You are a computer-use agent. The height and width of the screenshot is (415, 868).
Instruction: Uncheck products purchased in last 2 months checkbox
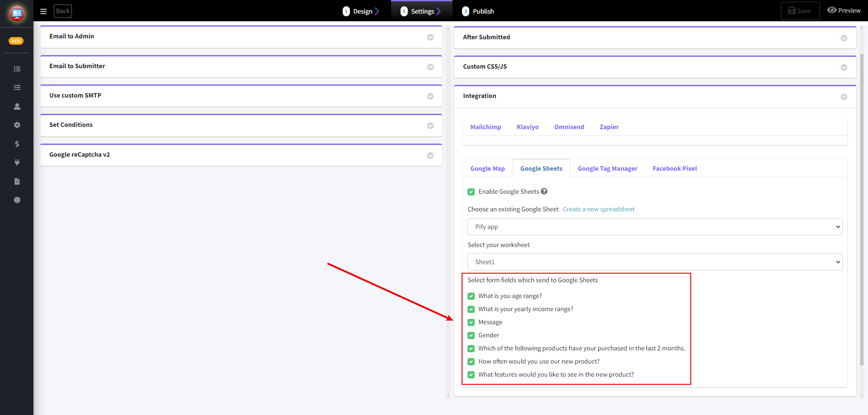tap(471, 349)
